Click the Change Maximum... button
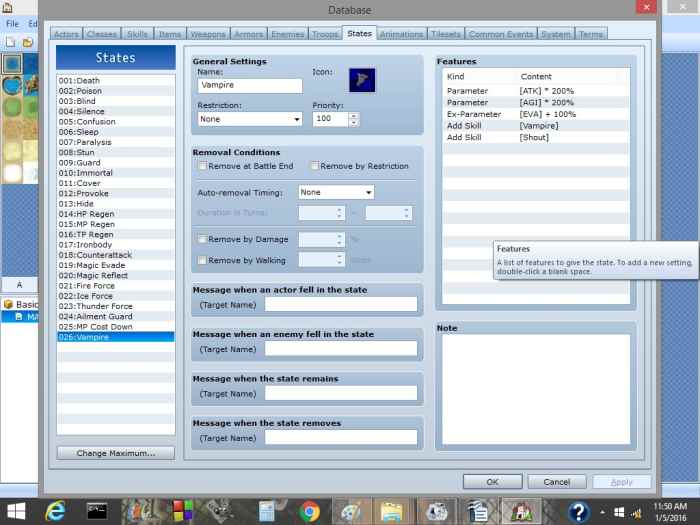This screenshot has height=525, width=700. 116,453
